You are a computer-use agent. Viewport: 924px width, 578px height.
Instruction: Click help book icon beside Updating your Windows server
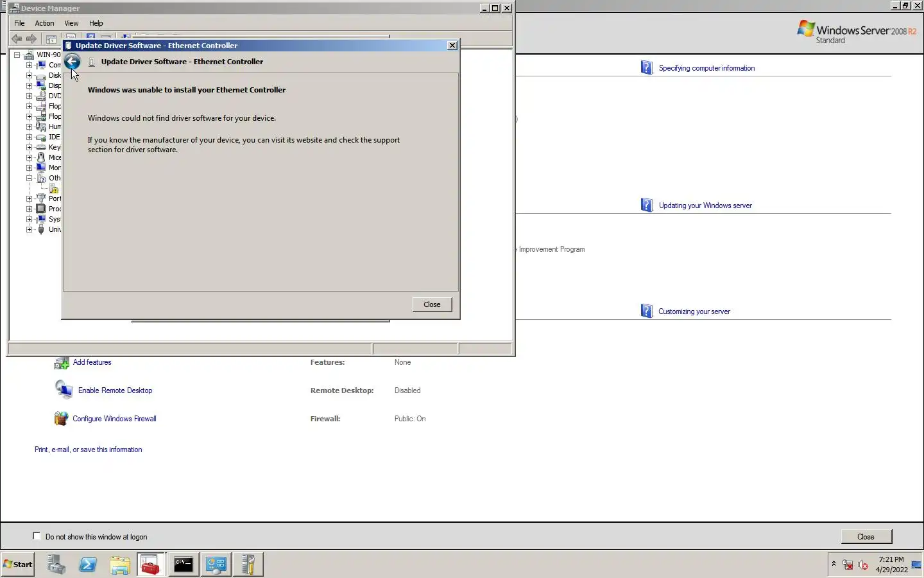click(647, 205)
